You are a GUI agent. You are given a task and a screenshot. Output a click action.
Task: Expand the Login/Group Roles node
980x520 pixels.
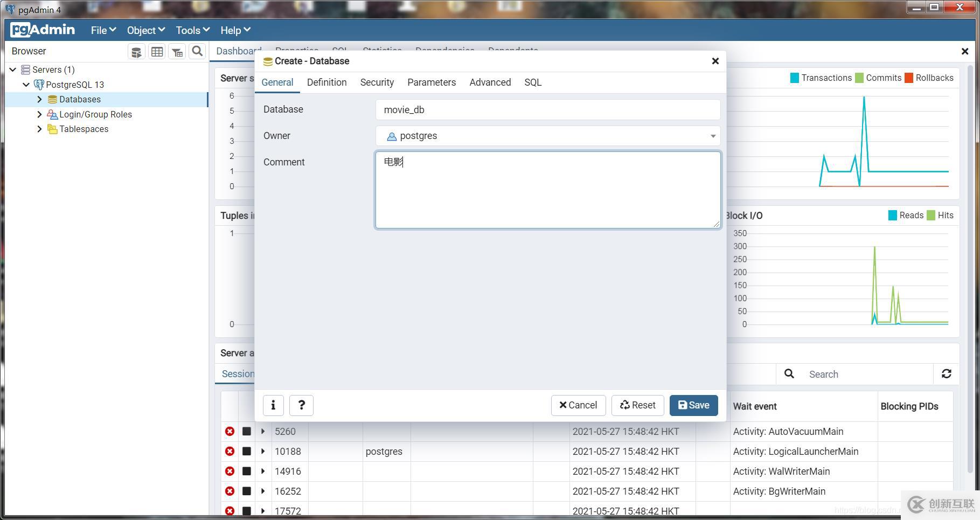point(39,114)
